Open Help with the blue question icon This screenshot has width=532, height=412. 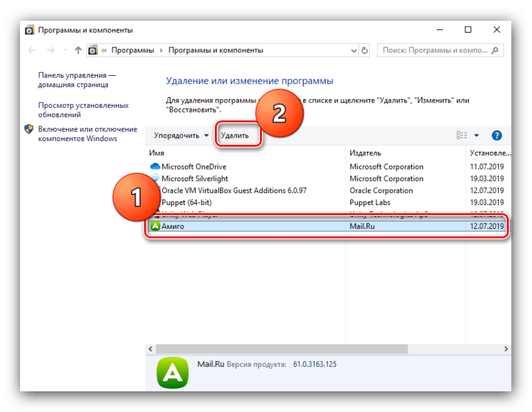[497, 136]
